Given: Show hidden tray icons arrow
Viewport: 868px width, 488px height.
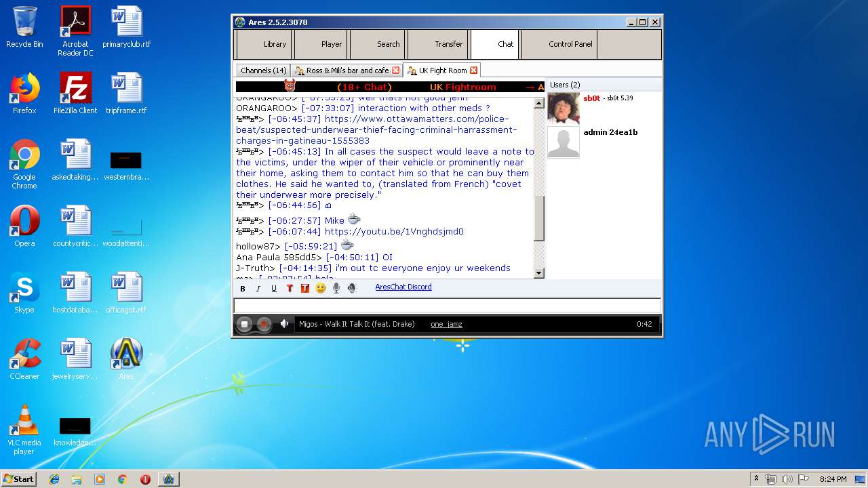Looking at the screenshot, I should tap(756, 479).
